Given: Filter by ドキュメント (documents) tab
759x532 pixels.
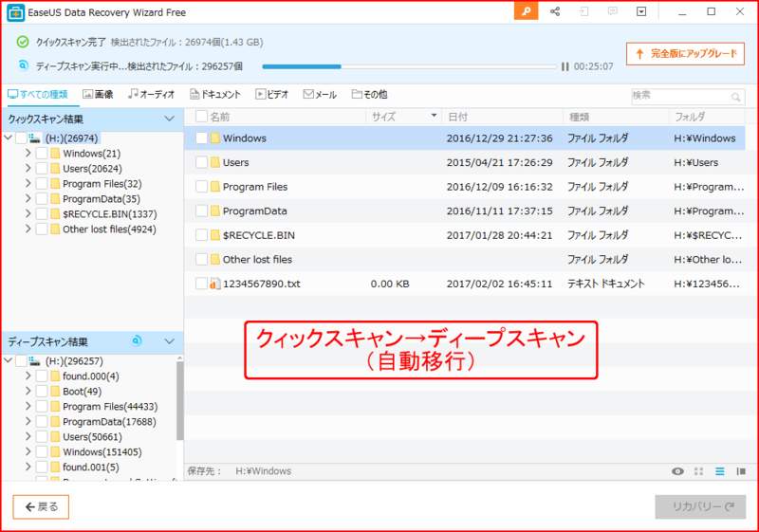Looking at the screenshot, I should click(215, 94).
